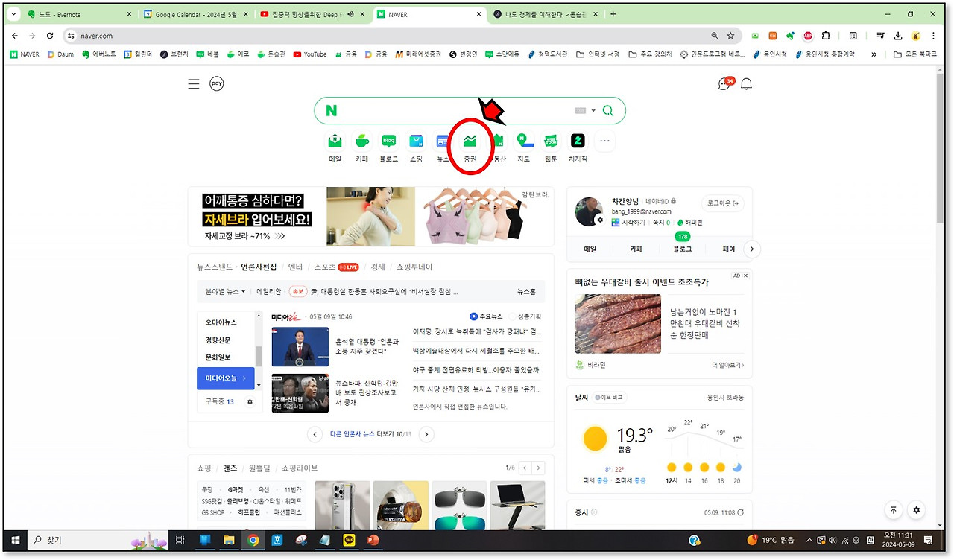
Task: Launch PowerPoint from the taskbar
Action: coord(373,541)
